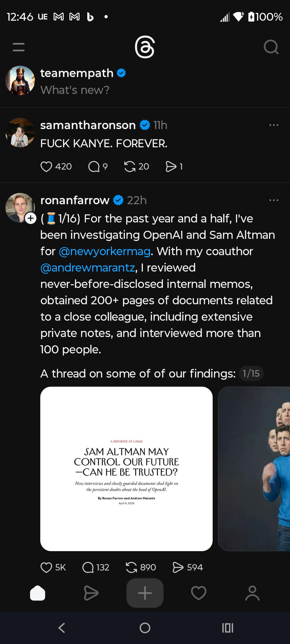Image resolution: width=290 pixels, height=644 pixels.
Task: Open comments on ronanfarrow's post
Action: pos(88,568)
